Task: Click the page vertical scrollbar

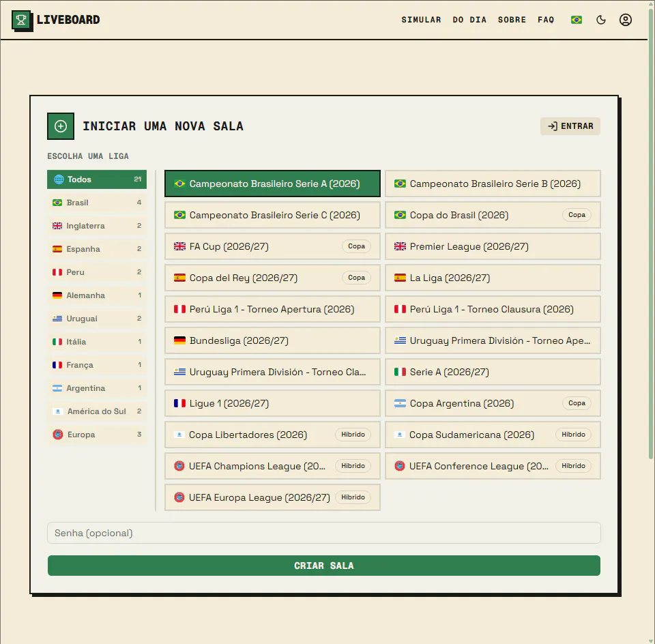Action: tap(651, 234)
